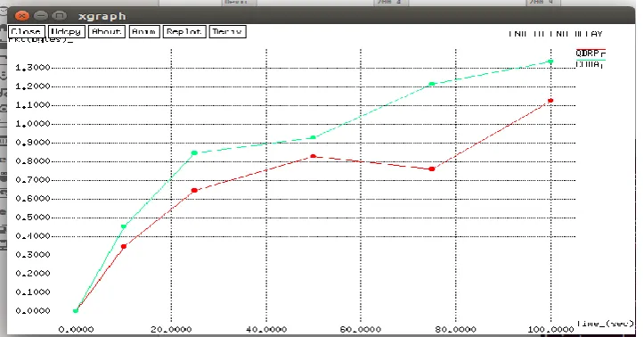Maximize the xgraph window

[x=60, y=16]
